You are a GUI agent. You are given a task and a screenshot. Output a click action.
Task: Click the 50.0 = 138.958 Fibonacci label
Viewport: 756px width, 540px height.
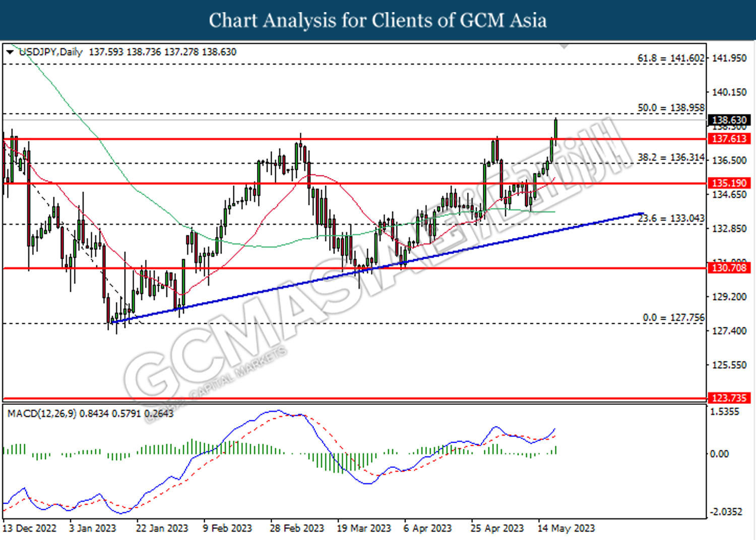pyautogui.click(x=671, y=107)
